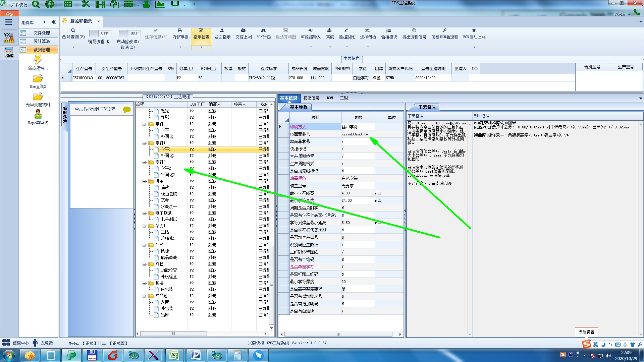Click 内部审核 printer icon
644x362 pixels.
180,31
